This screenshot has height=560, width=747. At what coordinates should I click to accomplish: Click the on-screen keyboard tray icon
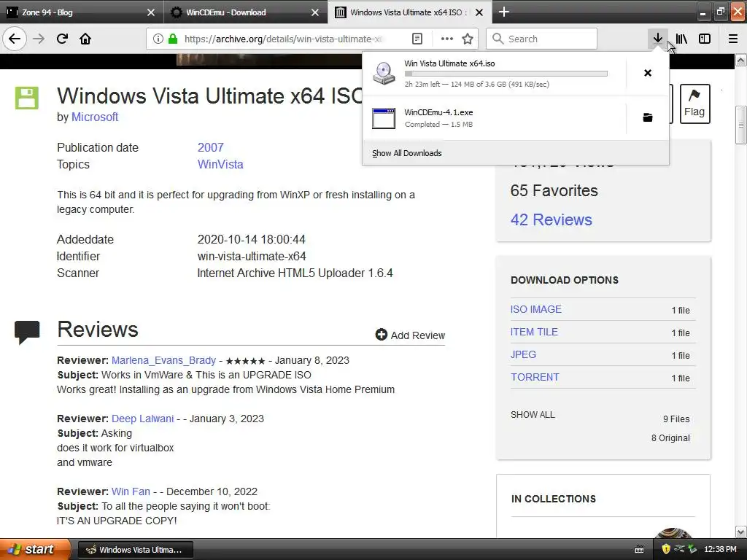tap(639, 550)
